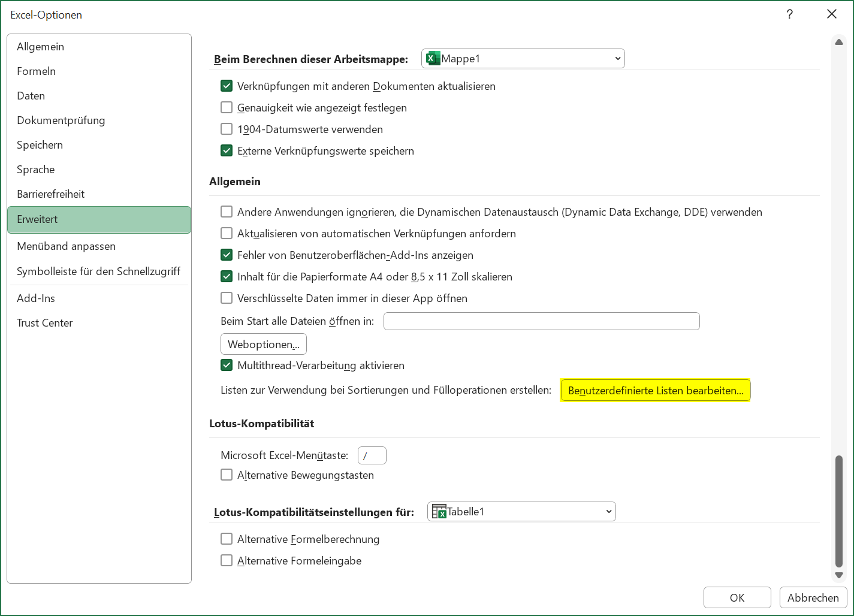This screenshot has height=616, width=854.
Task: Select the Sprache category
Action: (x=99, y=169)
